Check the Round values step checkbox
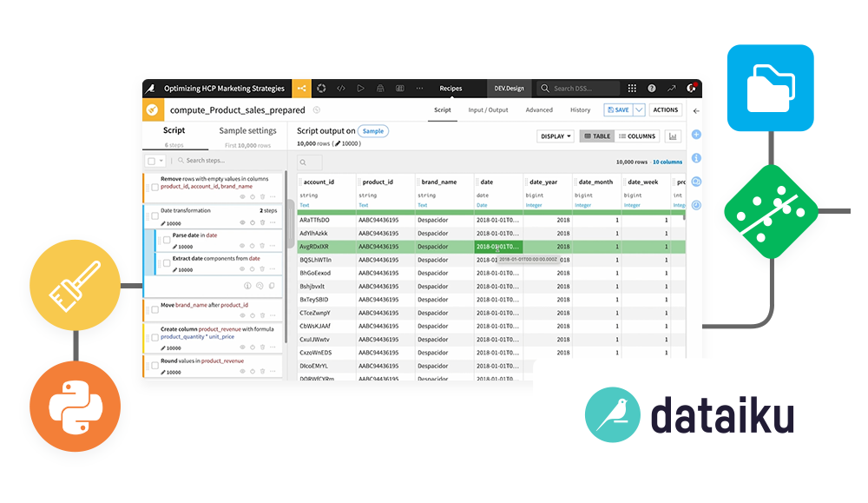This screenshot has width=868, height=503. [155, 366]
